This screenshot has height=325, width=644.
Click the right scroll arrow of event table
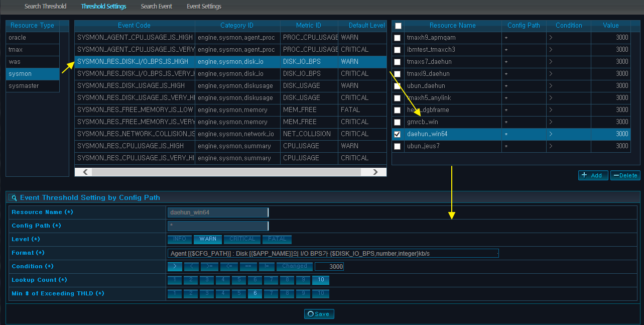(375, 172)
